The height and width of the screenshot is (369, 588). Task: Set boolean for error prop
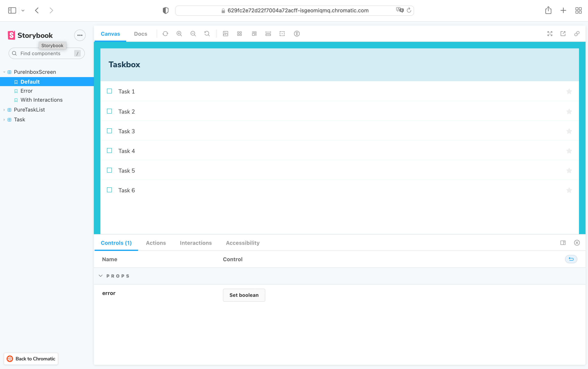coord(244,295)
